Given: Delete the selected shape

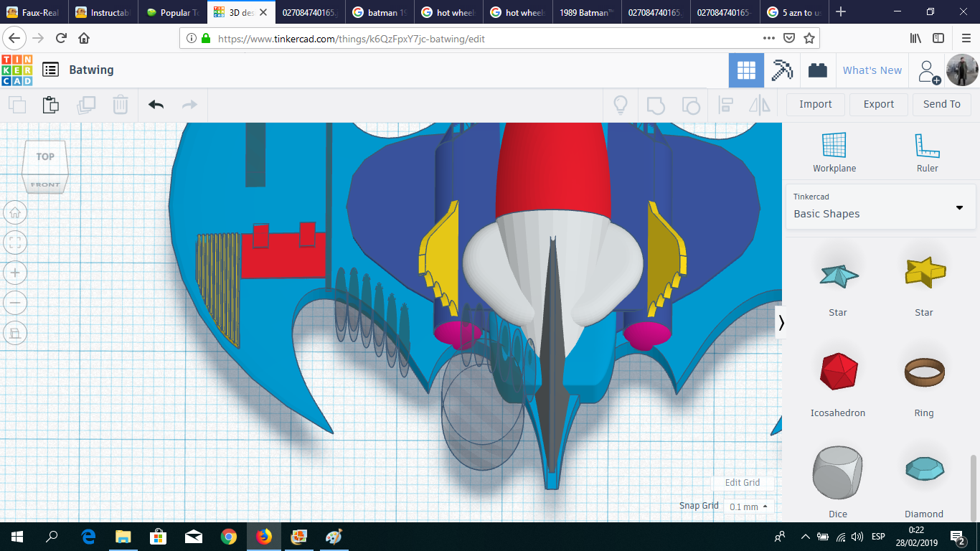Looking at the screenshot, I should point(120,105).
